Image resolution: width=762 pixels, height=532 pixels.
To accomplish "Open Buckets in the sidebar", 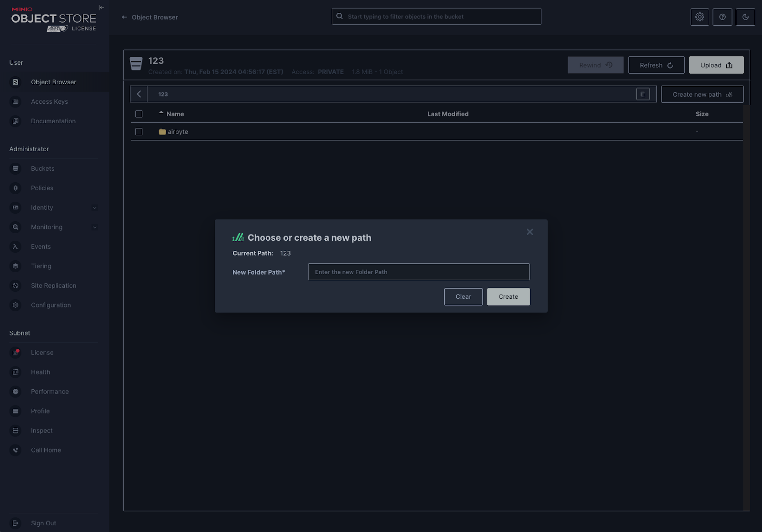I will [x=42, y=168].
